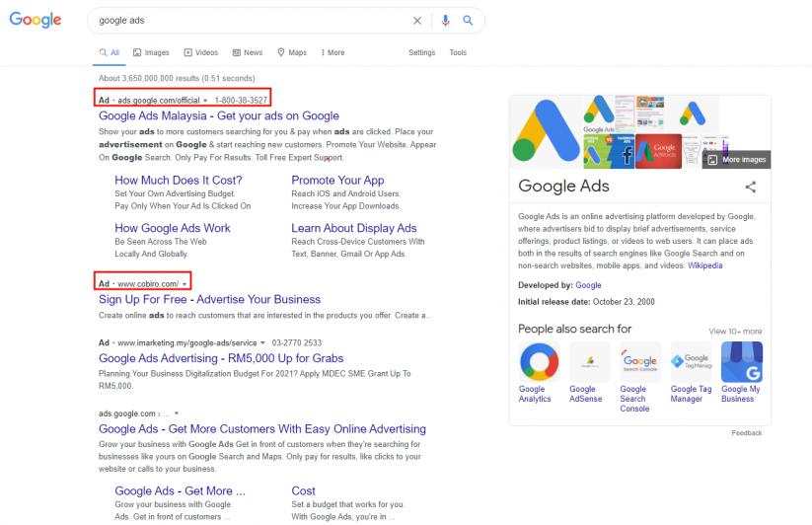Screen dimensions: 812x525
Task: Expand the dropdown arrow next to www.cobiro.com
Action: coord(185,284)
